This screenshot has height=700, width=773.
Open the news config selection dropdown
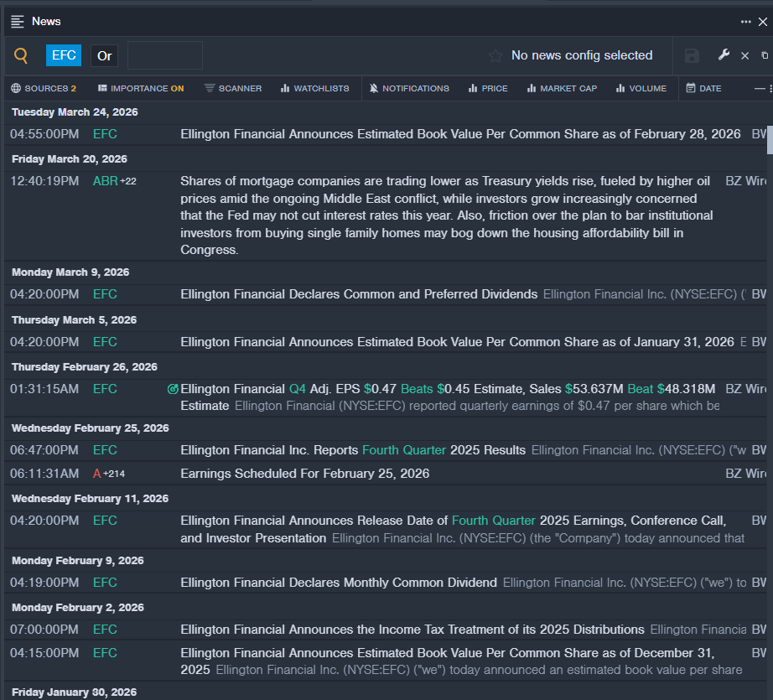(x=581, y=55)
